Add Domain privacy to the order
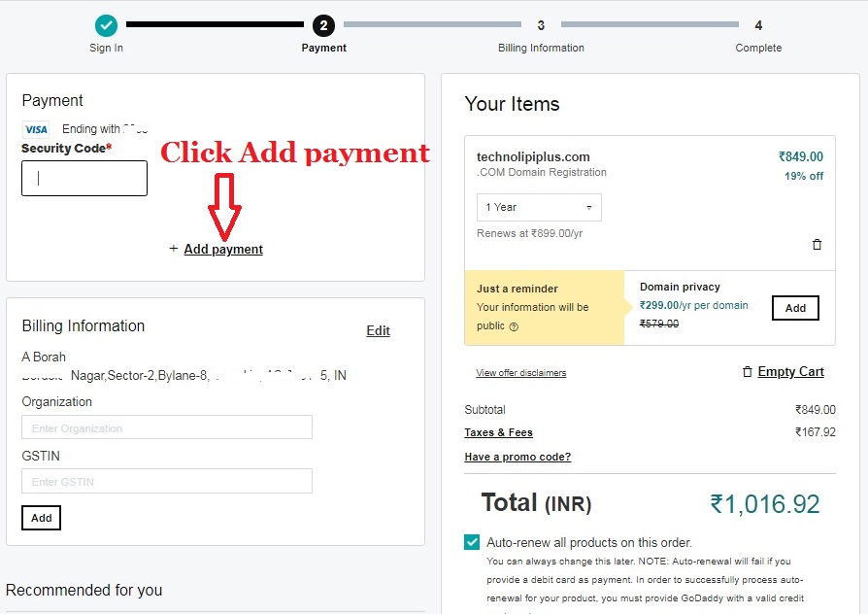This screenshot has width=868, height=614. coord(795,308)
